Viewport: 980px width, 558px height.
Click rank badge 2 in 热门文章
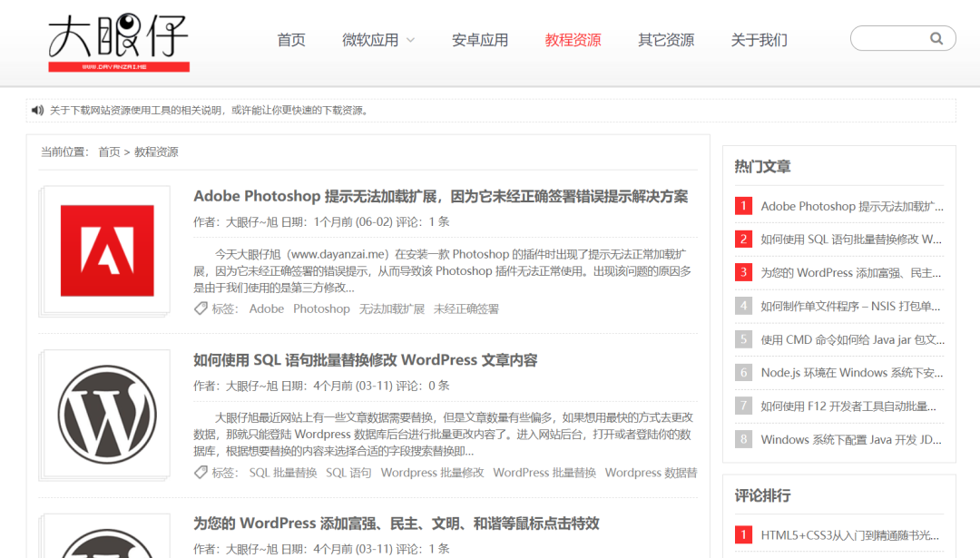[743, 239]
